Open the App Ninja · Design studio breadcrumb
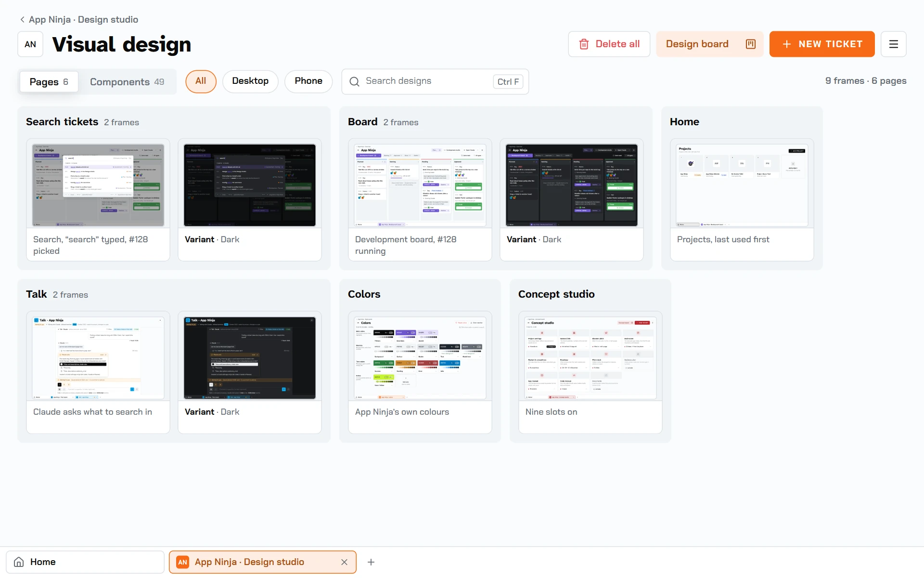 click(x=83, y=19)
